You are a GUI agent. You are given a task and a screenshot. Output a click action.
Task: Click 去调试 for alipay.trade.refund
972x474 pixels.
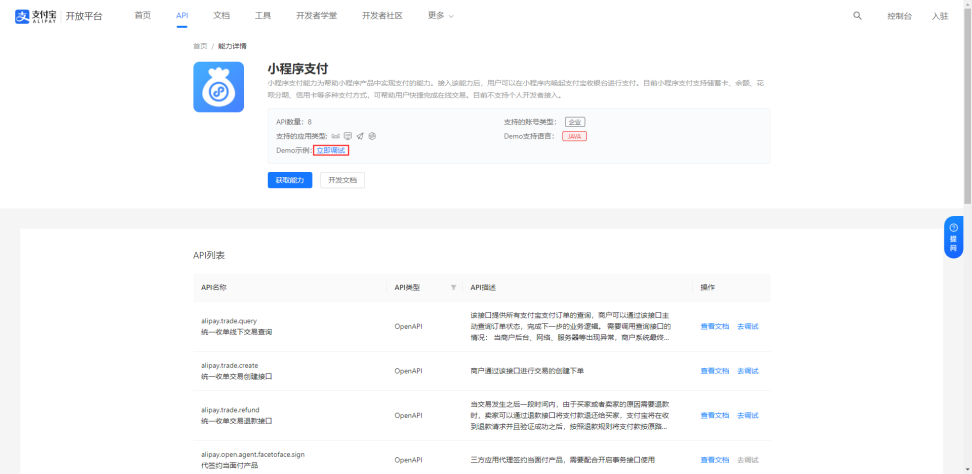point(748,416)
